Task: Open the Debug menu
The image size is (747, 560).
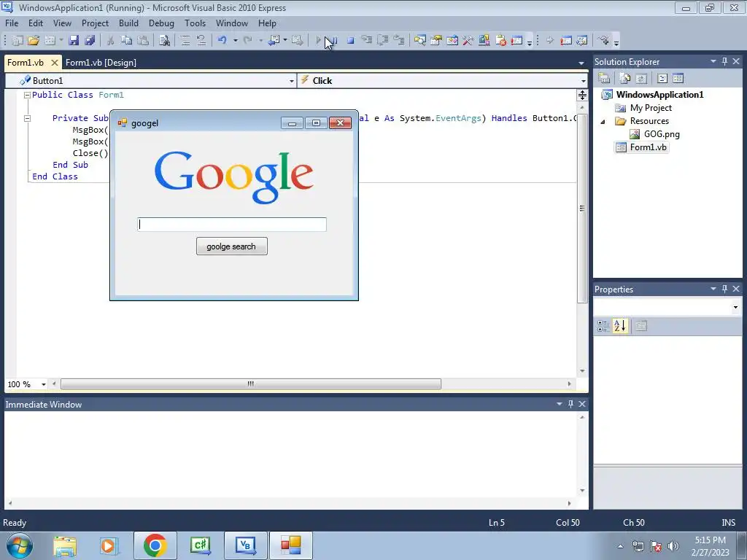Action: coord(161,23)
